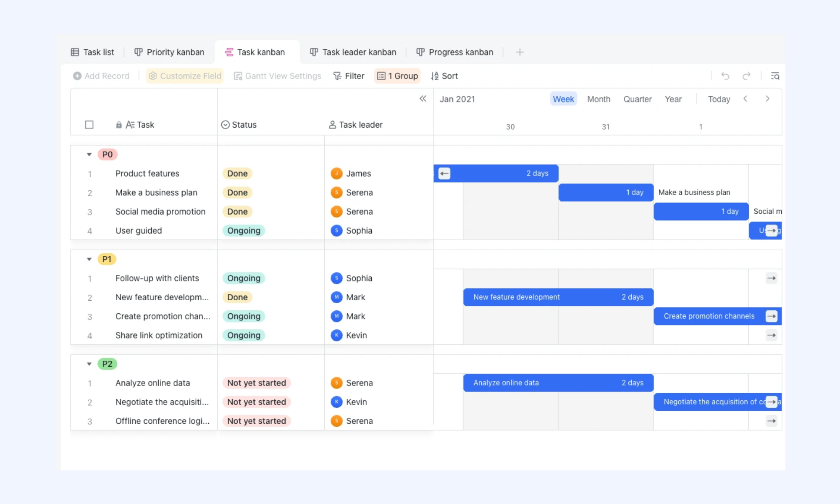Switch to Progress kanban tab
Viewport: 840px width, 504px height.
pos(454,52)
